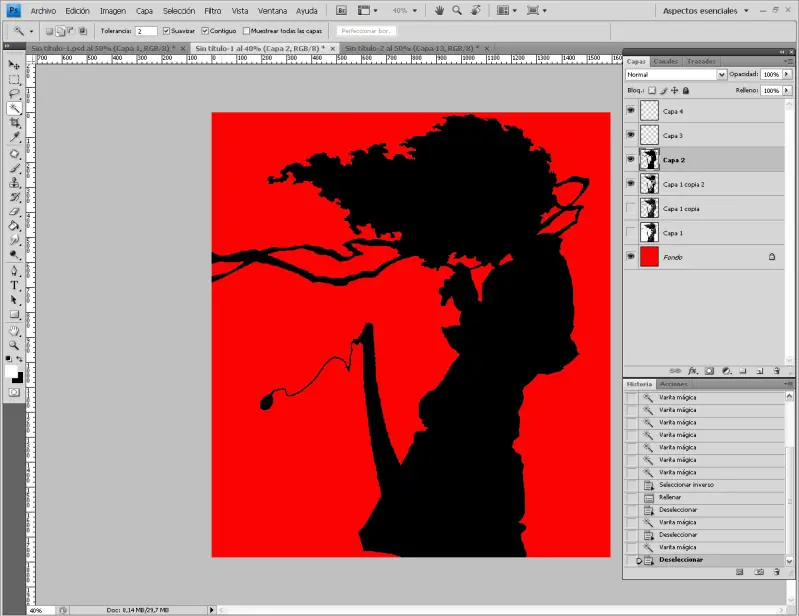Click the Tolerancia input field
799x616 pixels.
pyautogui.click(x=146, y=31)
